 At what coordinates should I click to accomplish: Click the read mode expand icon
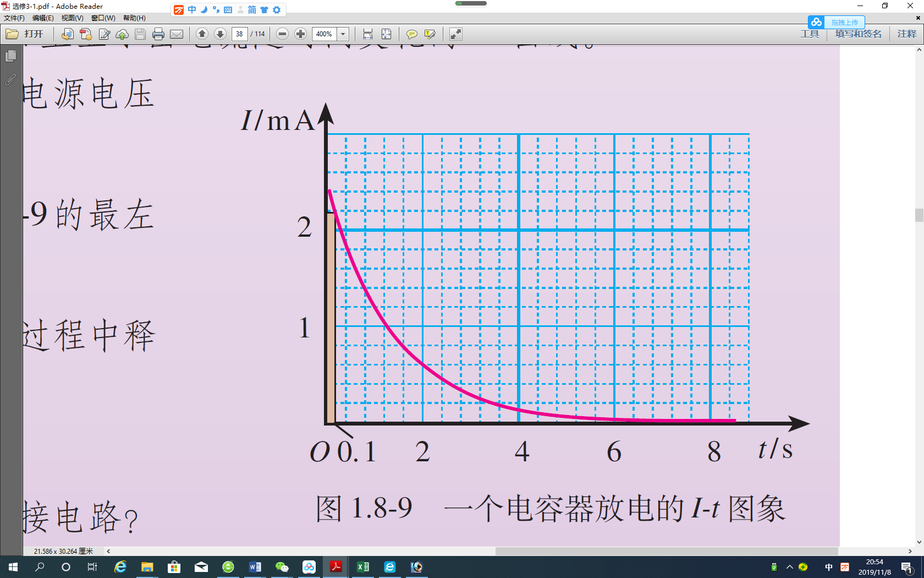tap(455, 34)
